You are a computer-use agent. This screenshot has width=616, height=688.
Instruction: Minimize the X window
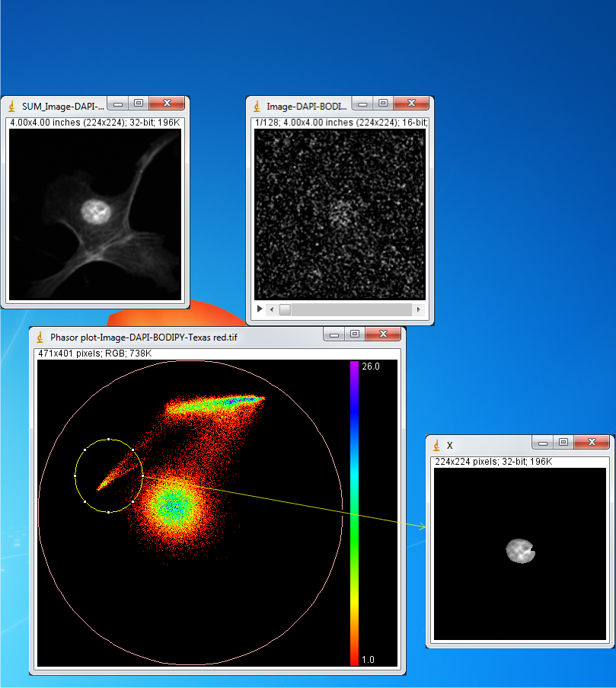point(543,443)
